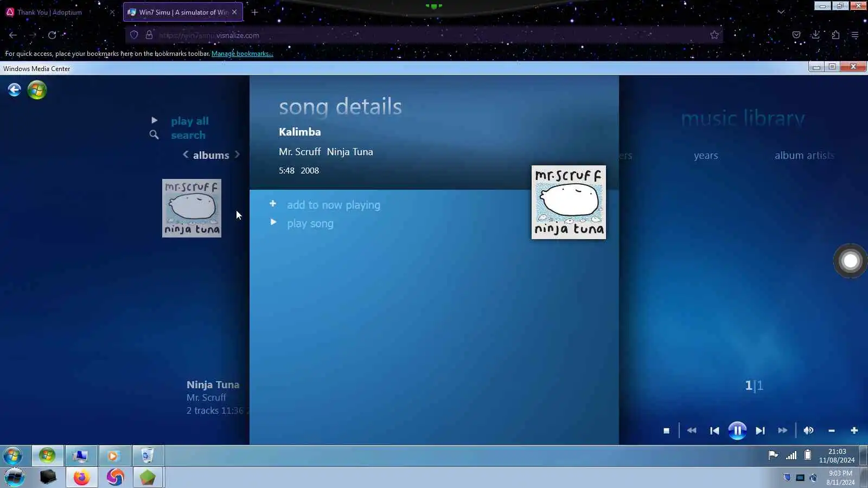
Task: Open the 9:03 PM host clock
Action: pyautogui.click(x=840, y=478)
